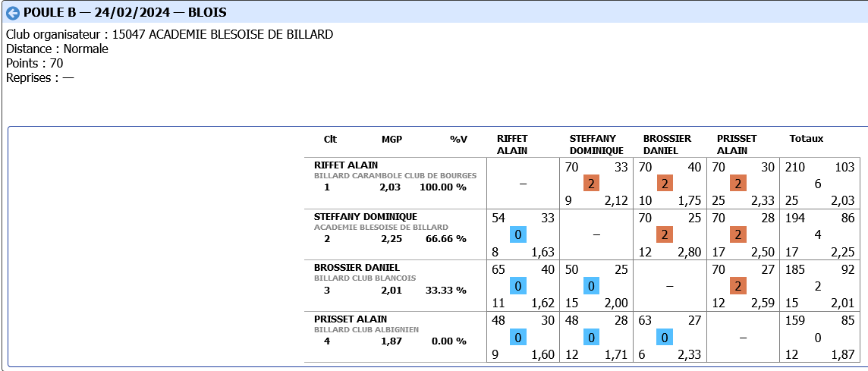Click the %V column header
The width and height of the screenshot is (868, 371).
(458, 139)
